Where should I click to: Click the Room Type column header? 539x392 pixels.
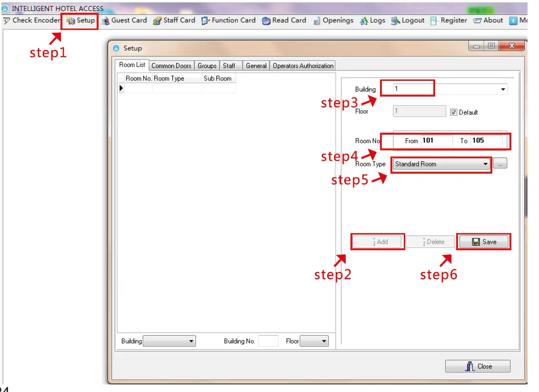(178, 78)
